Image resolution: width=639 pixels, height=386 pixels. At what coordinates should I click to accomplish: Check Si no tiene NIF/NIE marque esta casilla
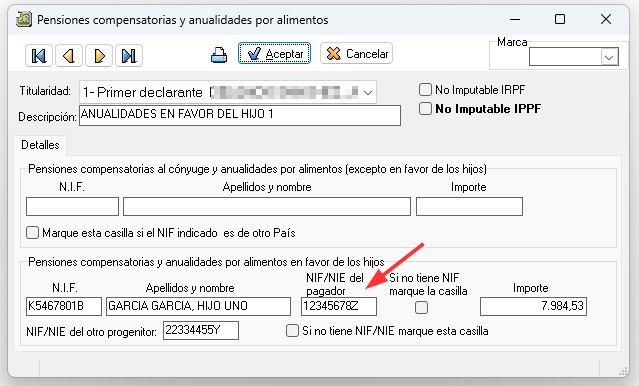292,331
